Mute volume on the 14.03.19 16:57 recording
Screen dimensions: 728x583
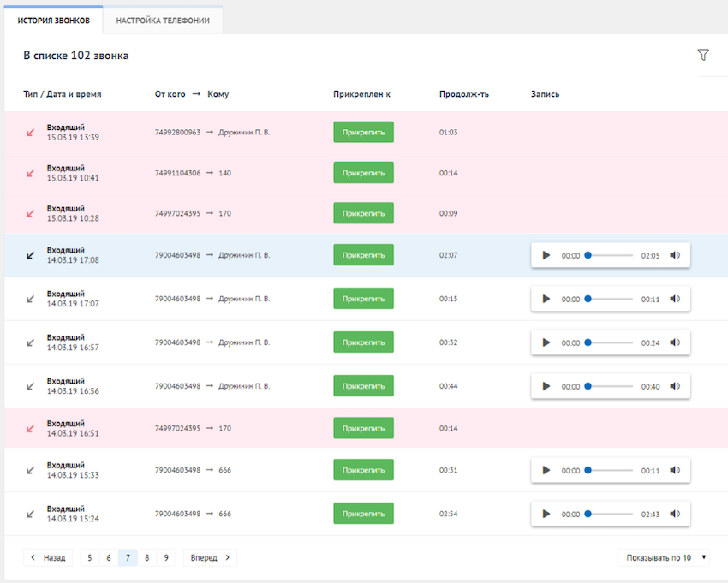pyautogui.click(x=675, y=342)
